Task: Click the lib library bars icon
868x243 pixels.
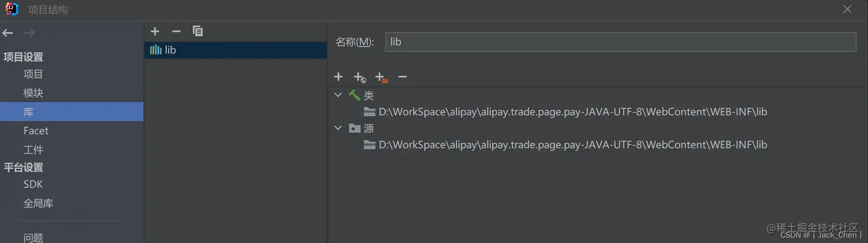Action: [156, 50]
